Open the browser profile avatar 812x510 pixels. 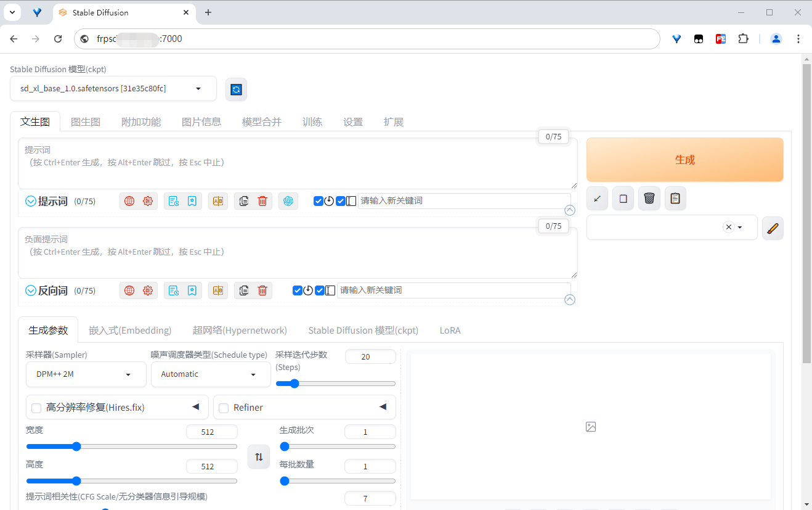[776, 39]
